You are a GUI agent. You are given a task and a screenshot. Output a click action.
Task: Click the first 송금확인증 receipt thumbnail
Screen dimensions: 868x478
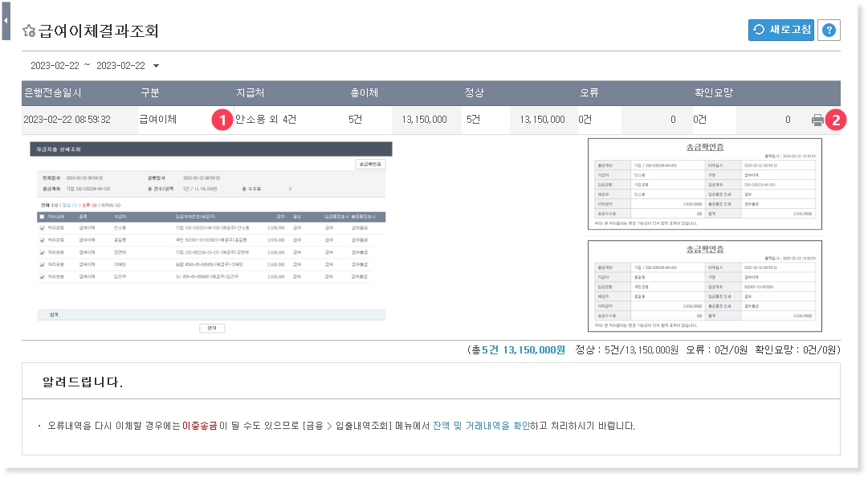click(x=704, y=183)
